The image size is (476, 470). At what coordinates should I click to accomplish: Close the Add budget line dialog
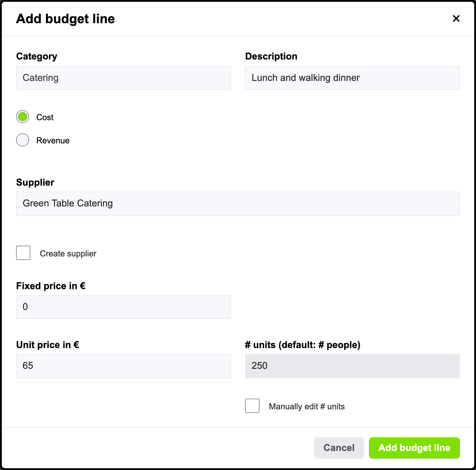456,18
